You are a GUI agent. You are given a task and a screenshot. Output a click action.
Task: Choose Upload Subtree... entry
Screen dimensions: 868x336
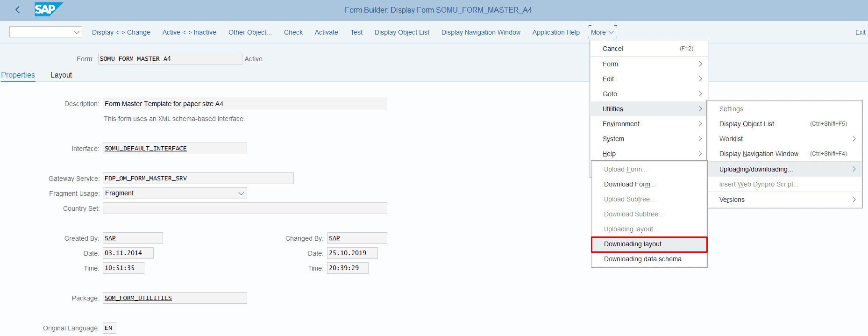tap(649, 199)
